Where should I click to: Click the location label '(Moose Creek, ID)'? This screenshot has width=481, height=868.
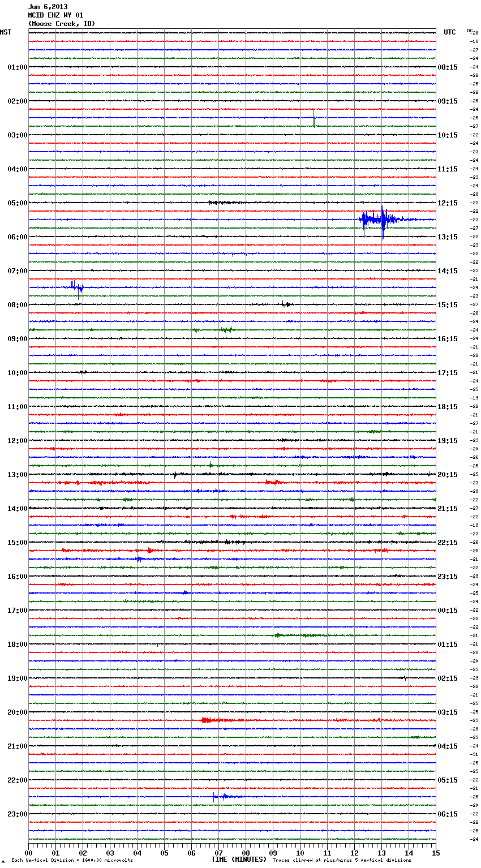[x=62, y=24]
